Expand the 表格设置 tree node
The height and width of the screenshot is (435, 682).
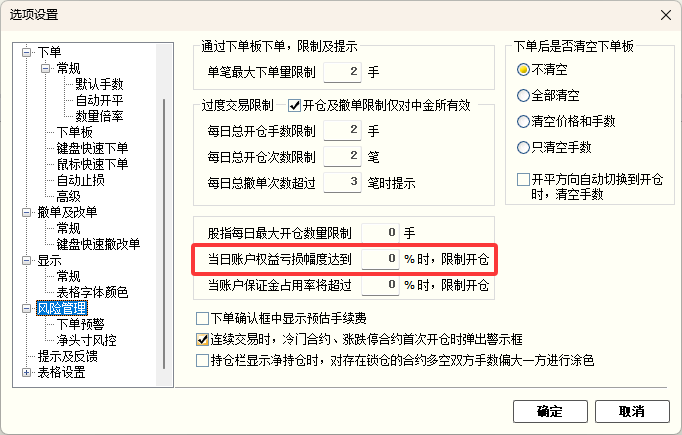pos(27,372)
